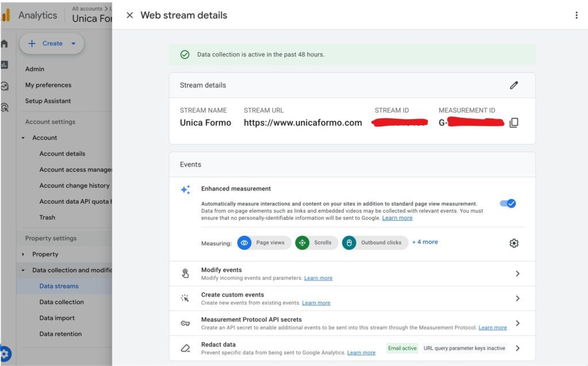Select Data streams in the sidebar
The width and height of the screenshot is (588, 366).
click(x=59, y=286)
